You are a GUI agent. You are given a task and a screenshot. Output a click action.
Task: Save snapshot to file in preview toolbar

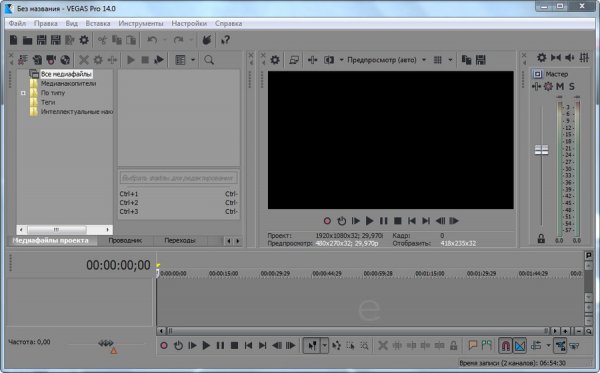tap(481, 60)
